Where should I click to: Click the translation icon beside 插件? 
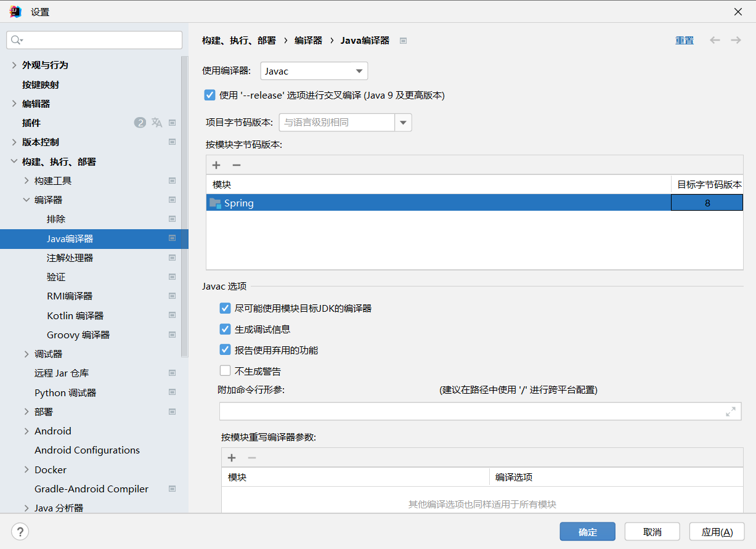click(x=156, y=122)
